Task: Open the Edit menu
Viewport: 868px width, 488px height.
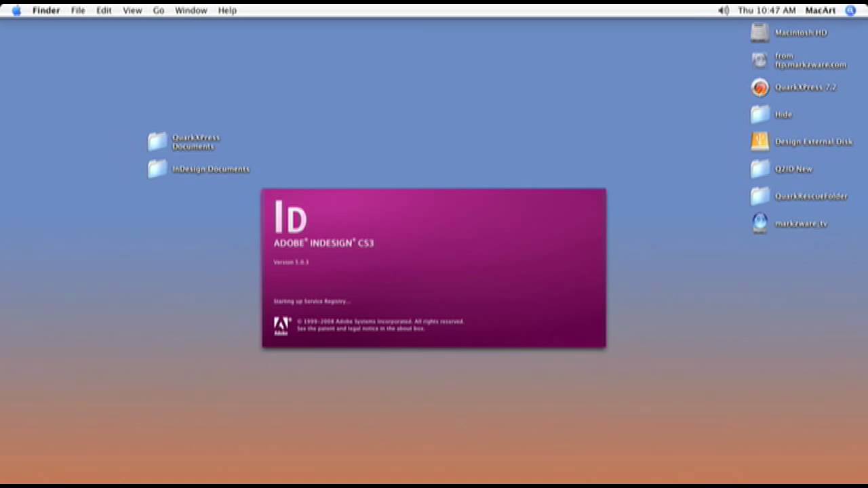Action: click(104, 10)
